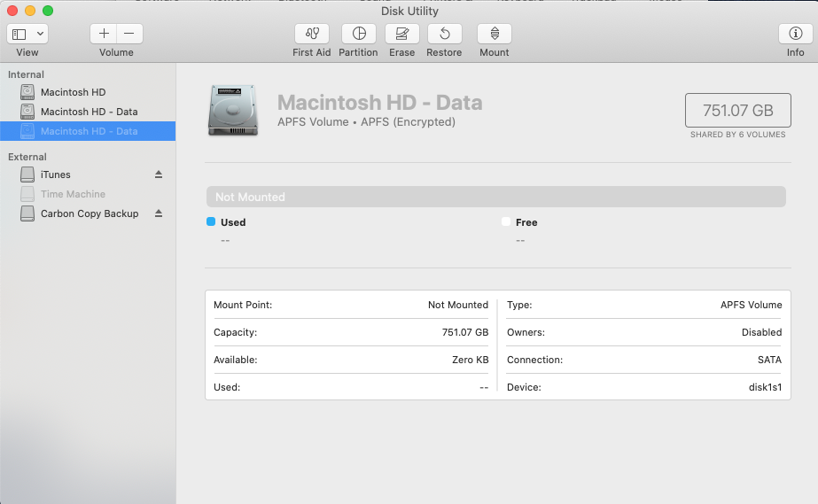This screenshot has height=504, width=818.
Task: Click the APFS Volume type value
Action: point(752,305)
